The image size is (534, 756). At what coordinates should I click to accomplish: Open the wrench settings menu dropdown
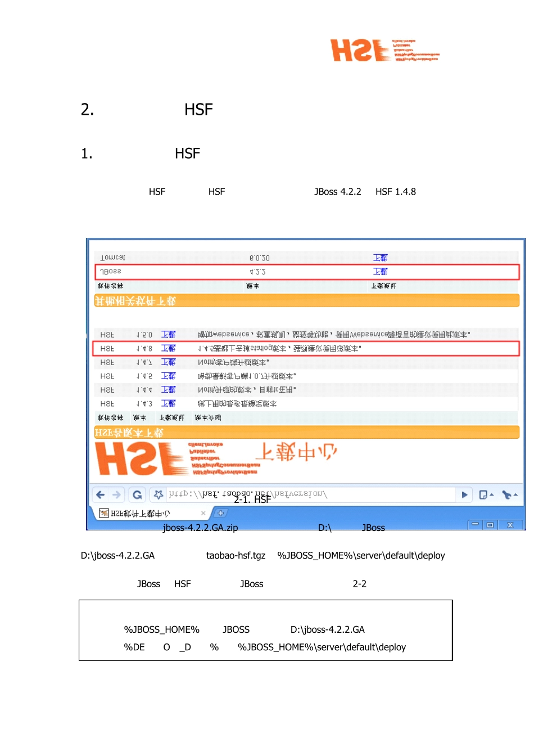[x=510, y=494]
